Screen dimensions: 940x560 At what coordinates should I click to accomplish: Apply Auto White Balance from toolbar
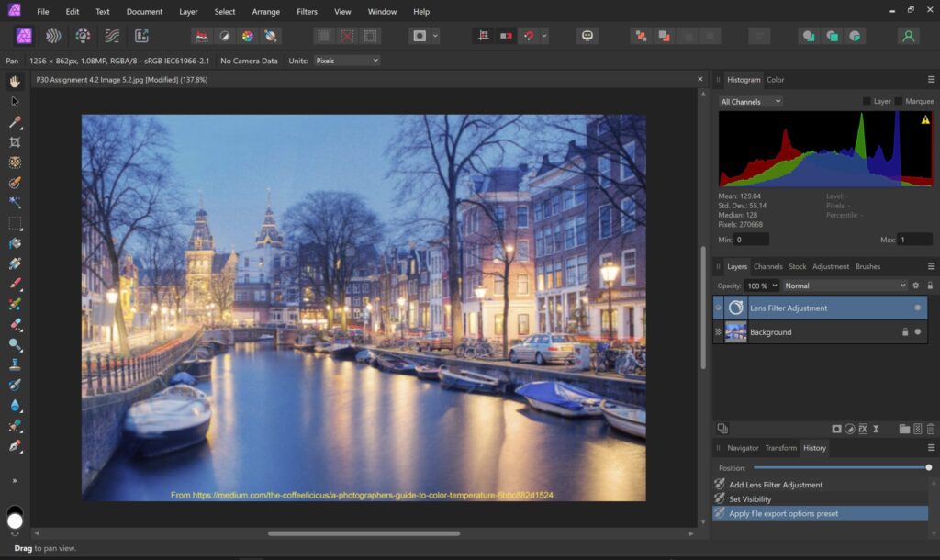click(271, 36)
